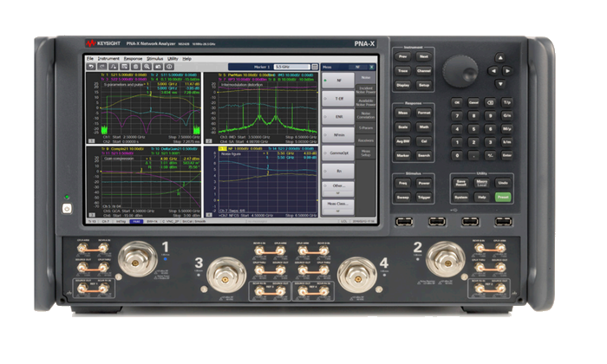Viewport: 607px width, 364px height.
Task: Switch to the Incident Noise Power tab
Action: 365,90
